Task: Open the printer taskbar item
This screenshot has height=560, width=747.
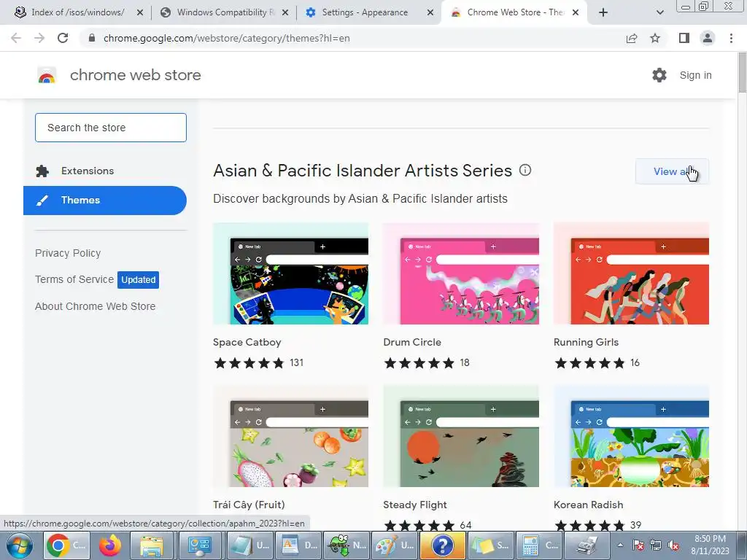Action: 587,545
